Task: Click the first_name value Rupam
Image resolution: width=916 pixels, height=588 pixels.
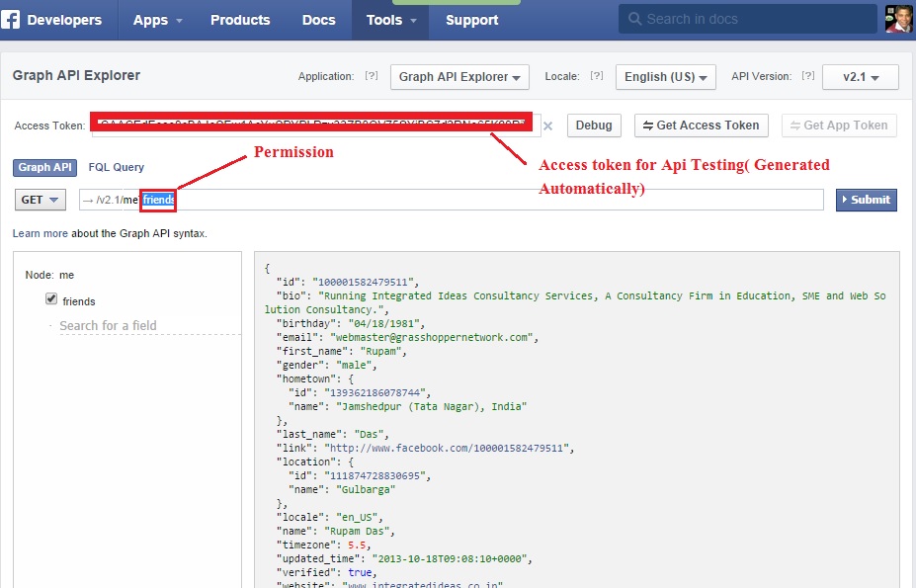Action: click(380, 351)
